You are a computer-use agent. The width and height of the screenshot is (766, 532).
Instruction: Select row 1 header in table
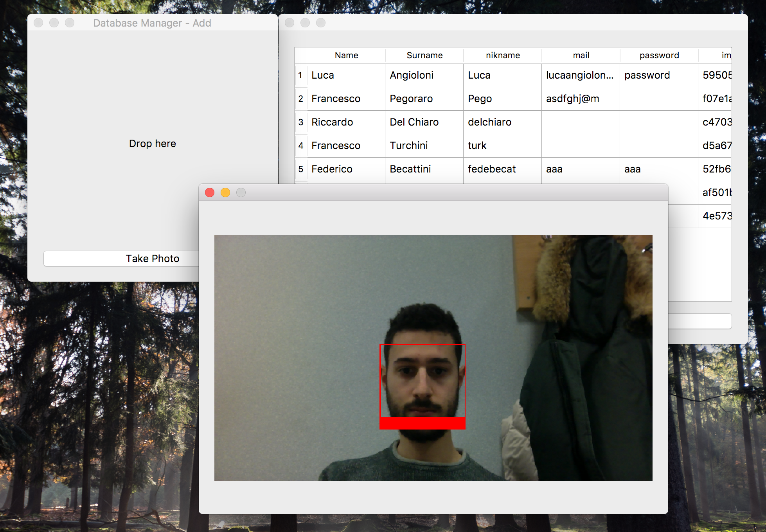(x=300, y=75)
